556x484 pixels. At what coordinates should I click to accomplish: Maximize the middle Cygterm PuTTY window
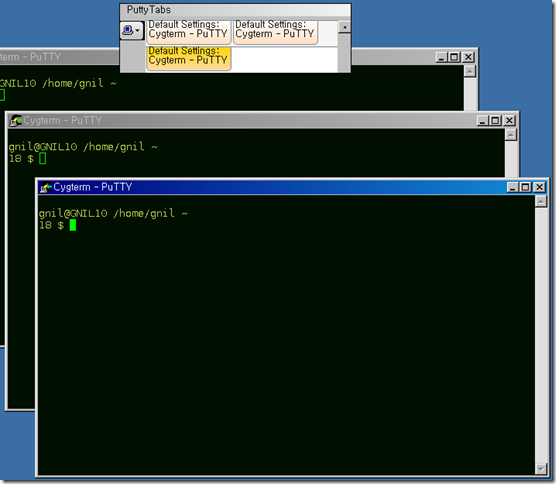click(x=495, y=121)
